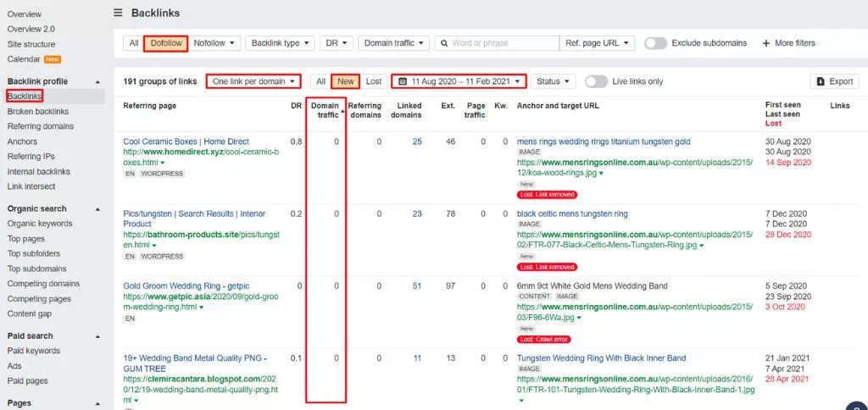Open the Status filter dropdown
The image size is (868, 410).
[553, 81]
